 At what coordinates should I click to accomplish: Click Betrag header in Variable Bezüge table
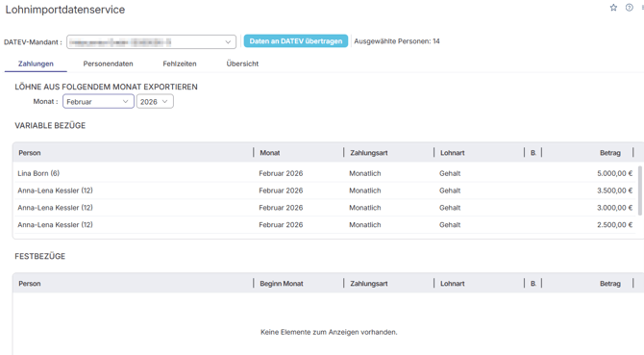tap(610, 153)
